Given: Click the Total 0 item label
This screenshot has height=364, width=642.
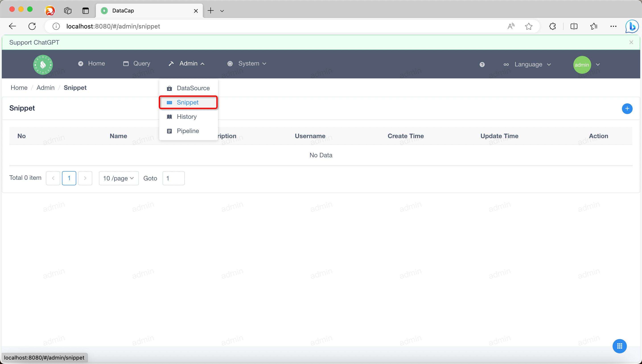Looking at the screenshot, I should [25, 178].
